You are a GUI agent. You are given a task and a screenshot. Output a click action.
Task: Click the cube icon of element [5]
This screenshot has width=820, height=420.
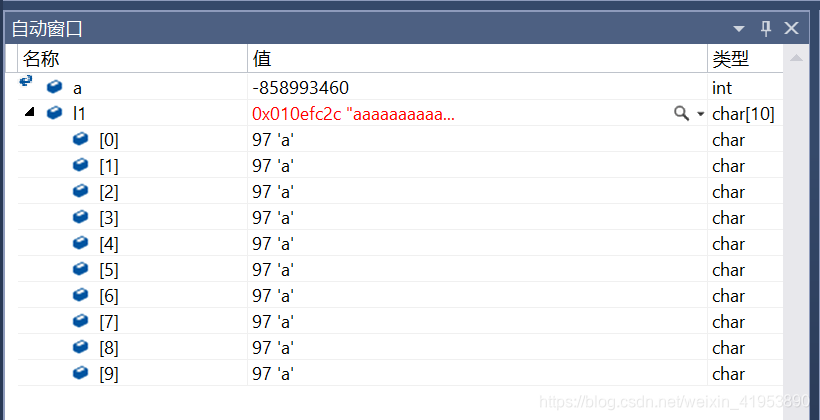click(x=81, y=269)
